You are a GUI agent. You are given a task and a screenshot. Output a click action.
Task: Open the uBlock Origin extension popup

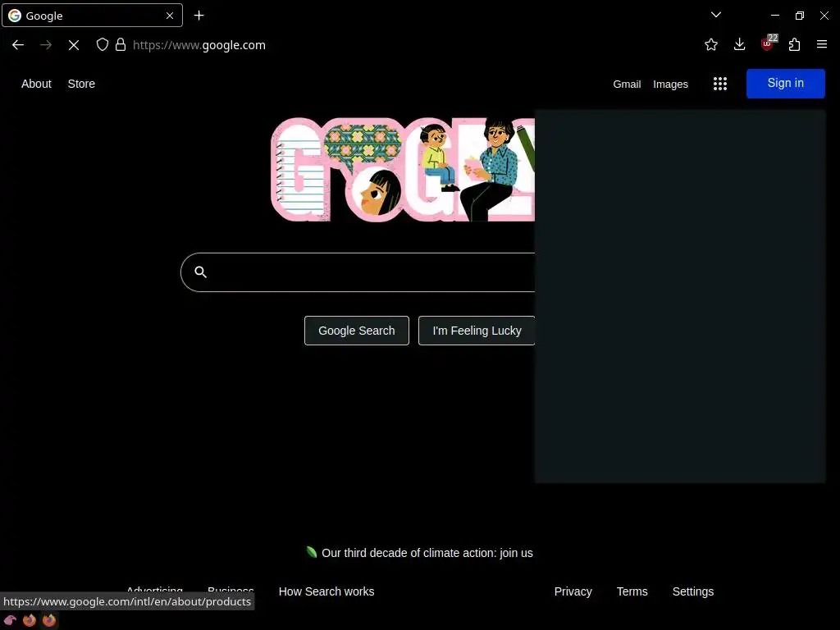(x=768, y=43)
